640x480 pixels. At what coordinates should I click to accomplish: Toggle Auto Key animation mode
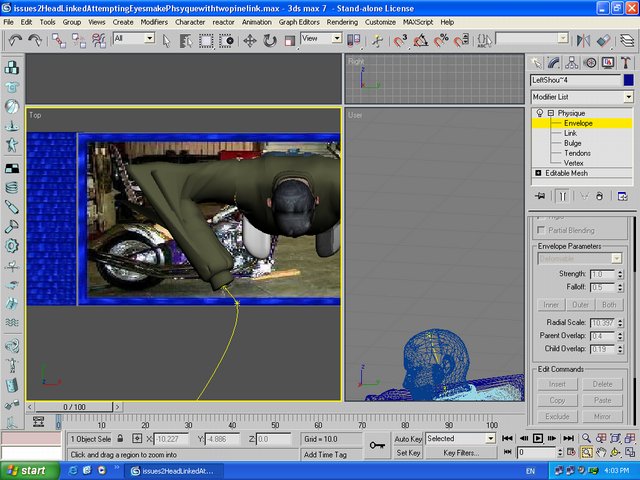click(x=407, y=438)
